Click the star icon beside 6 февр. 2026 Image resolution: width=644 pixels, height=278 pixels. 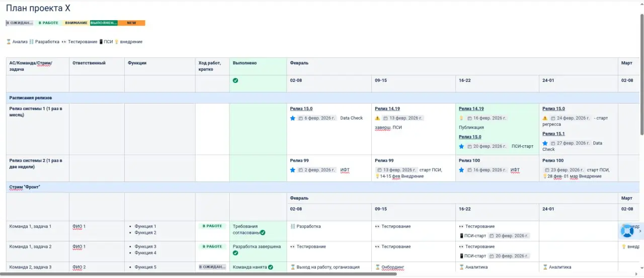pyautogui.click(x=293, y=118)
